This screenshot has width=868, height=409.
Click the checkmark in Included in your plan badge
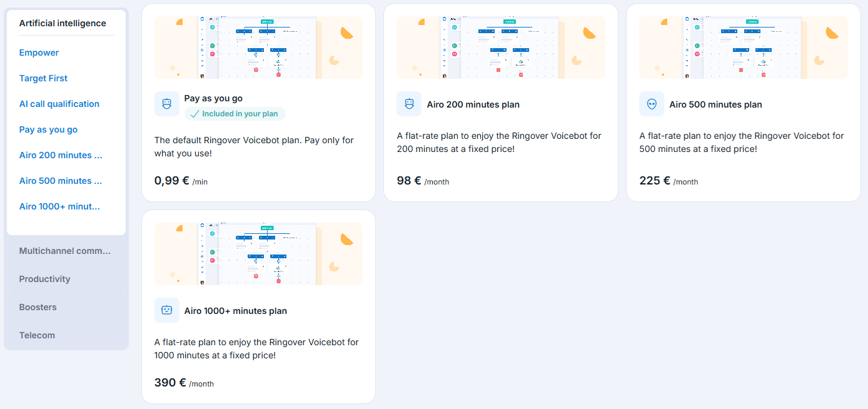click(194, 114)
